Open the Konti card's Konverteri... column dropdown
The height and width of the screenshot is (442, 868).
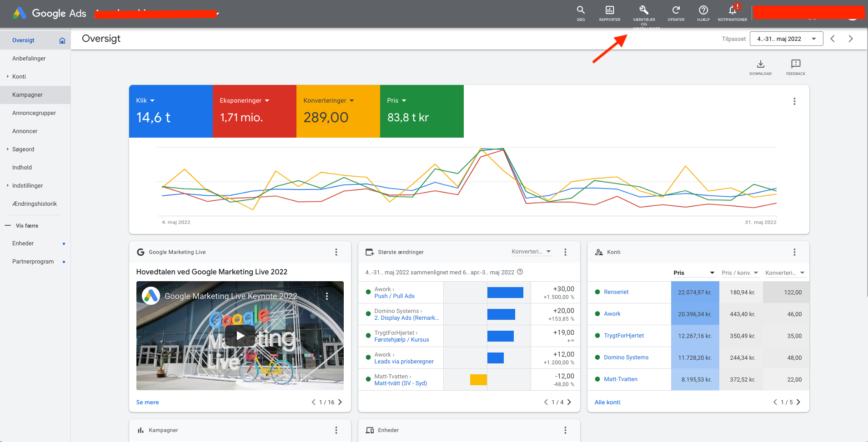pyautogui.click(x=785, y=273)
